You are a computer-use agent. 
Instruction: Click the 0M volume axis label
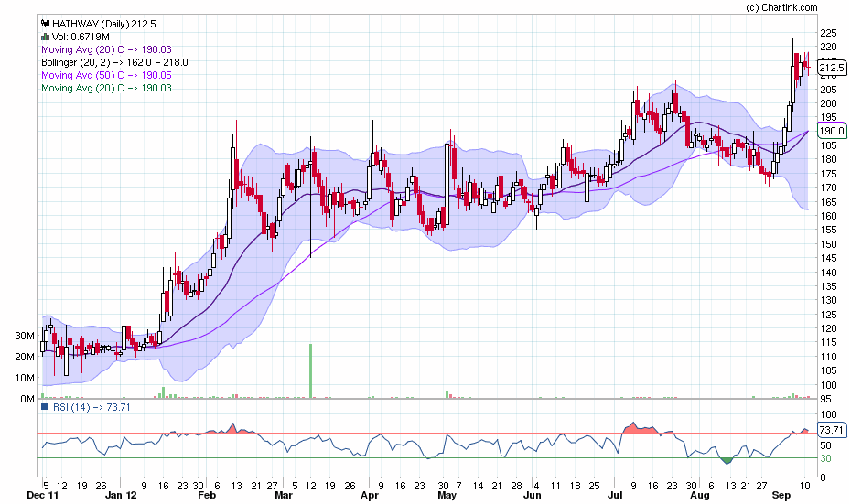point(27,400)
